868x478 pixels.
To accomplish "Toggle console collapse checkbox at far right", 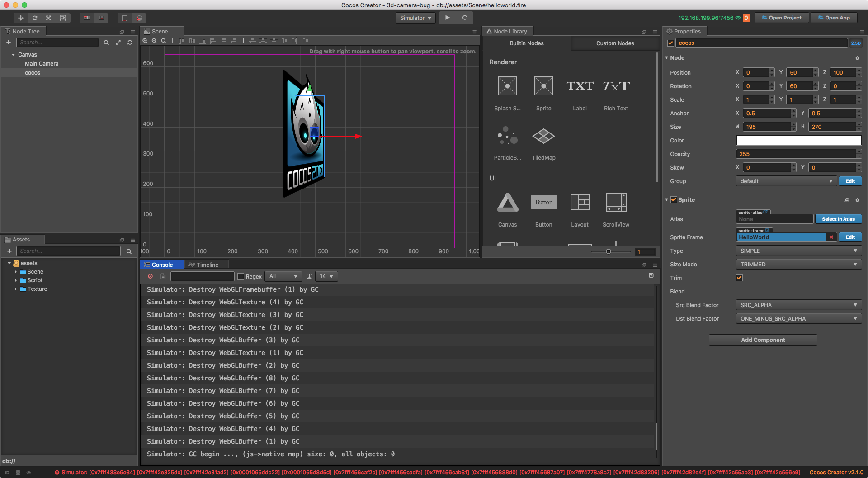I will 651,275.
